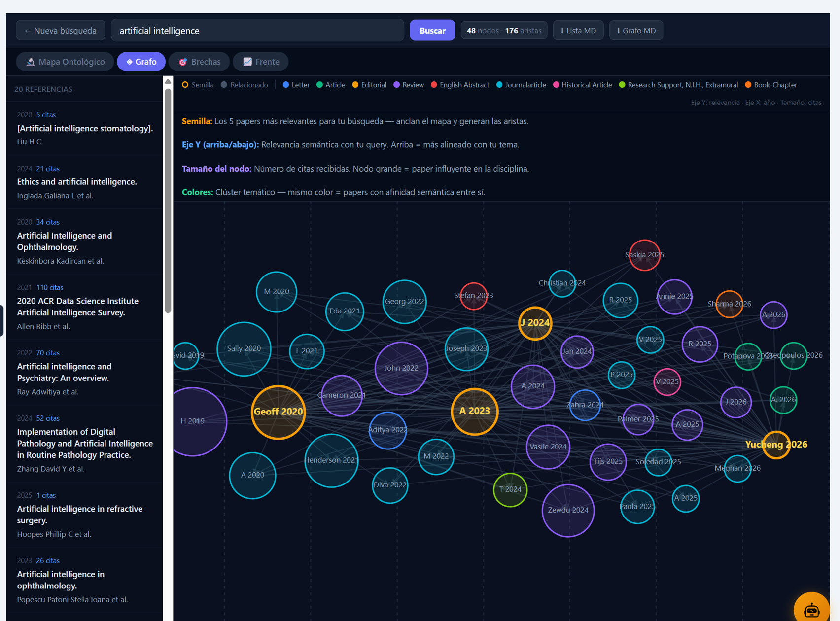Image resolution: width=840 pixels, height=621 pixels.
Task: Click the M 2020 node
Action: [x=277, y=292]
